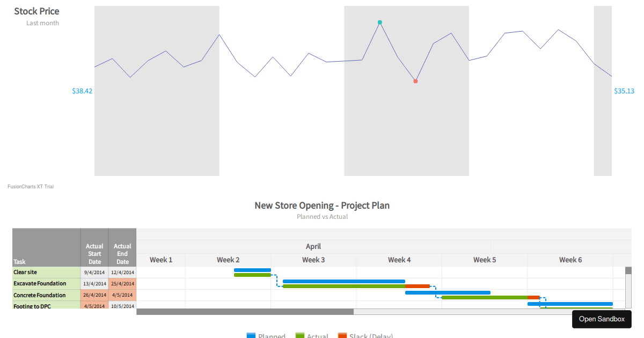
Task: Select the teal peak data point marker
Action: 380,23
